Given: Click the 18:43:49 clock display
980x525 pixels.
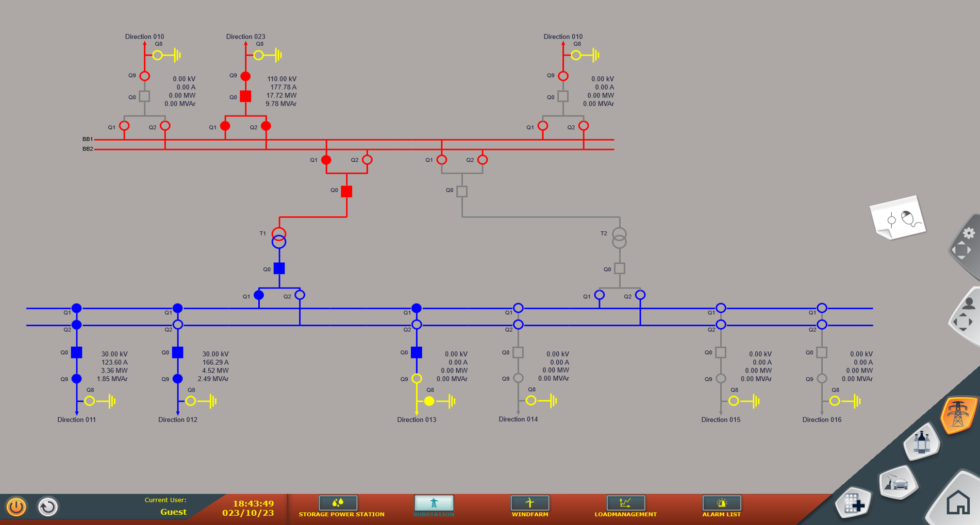Looking at the screenshot, I should tap(253, 503).
